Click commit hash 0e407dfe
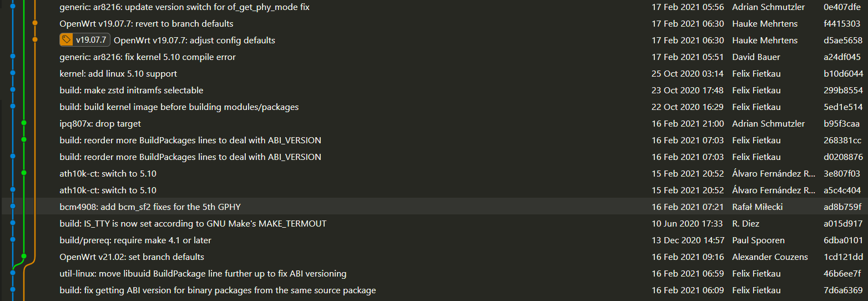The image size is (868, 301). tap(842, 7)
